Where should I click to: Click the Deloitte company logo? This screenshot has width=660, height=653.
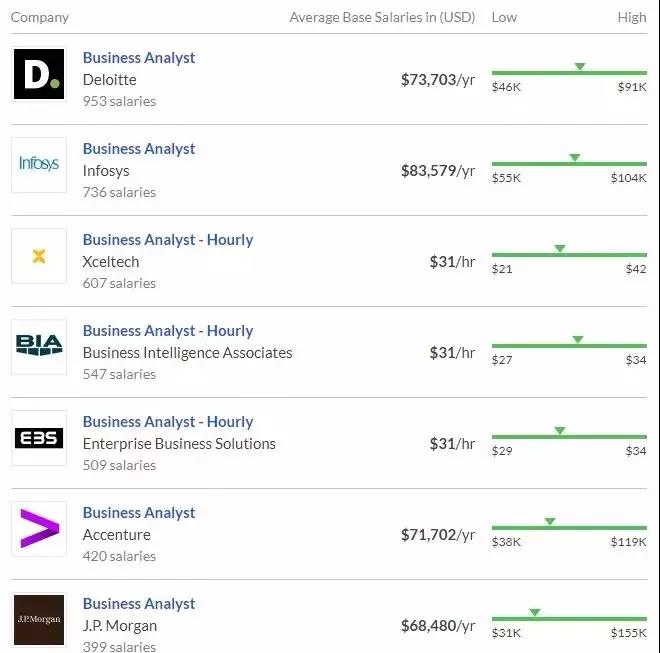pos(39,74)
